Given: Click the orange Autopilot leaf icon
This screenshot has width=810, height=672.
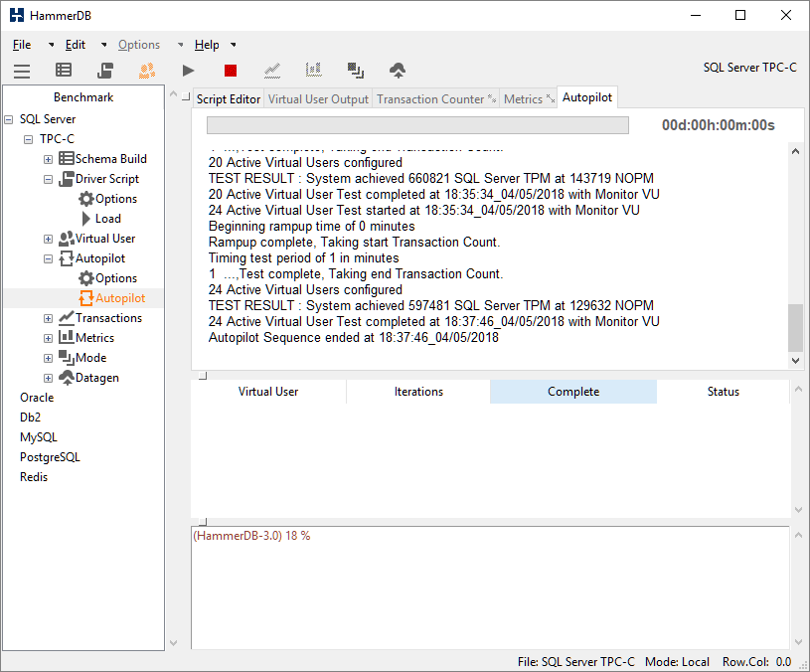Looking at the screenshot, I should coord(86,298).
